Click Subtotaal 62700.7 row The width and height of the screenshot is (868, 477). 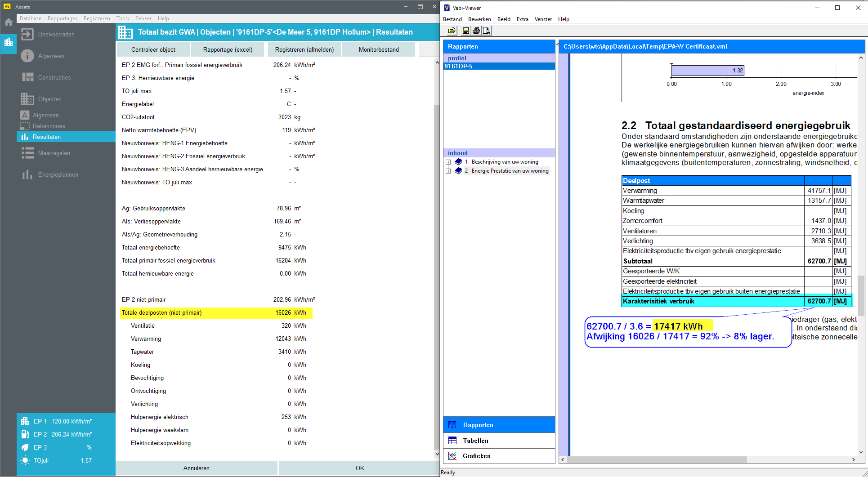pyautogui.click(x=736, y=261)
